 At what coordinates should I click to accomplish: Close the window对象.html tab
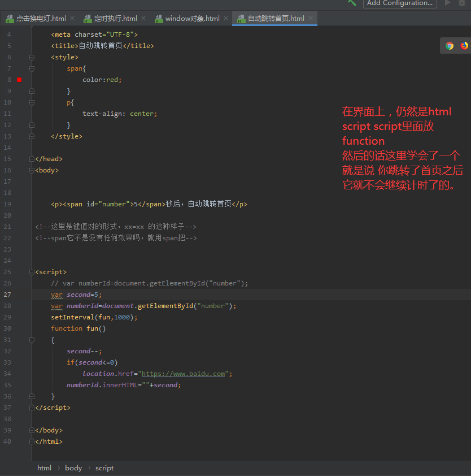pos(226,18)
